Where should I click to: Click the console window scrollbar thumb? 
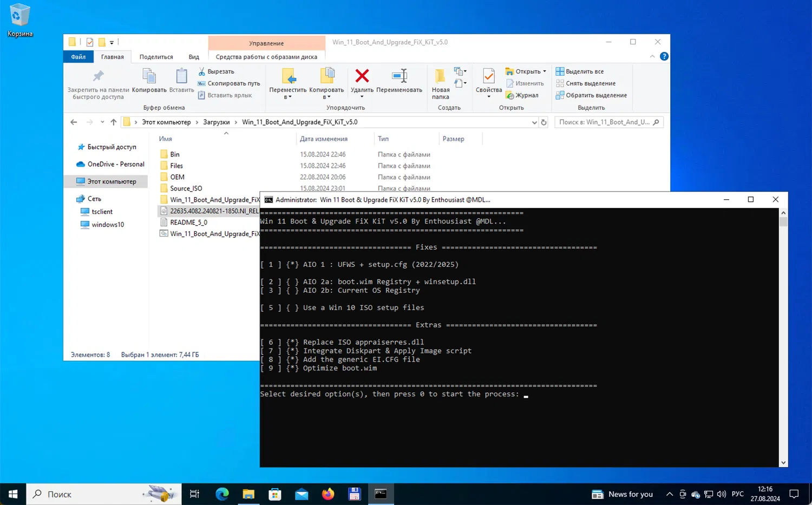[783, 222]
